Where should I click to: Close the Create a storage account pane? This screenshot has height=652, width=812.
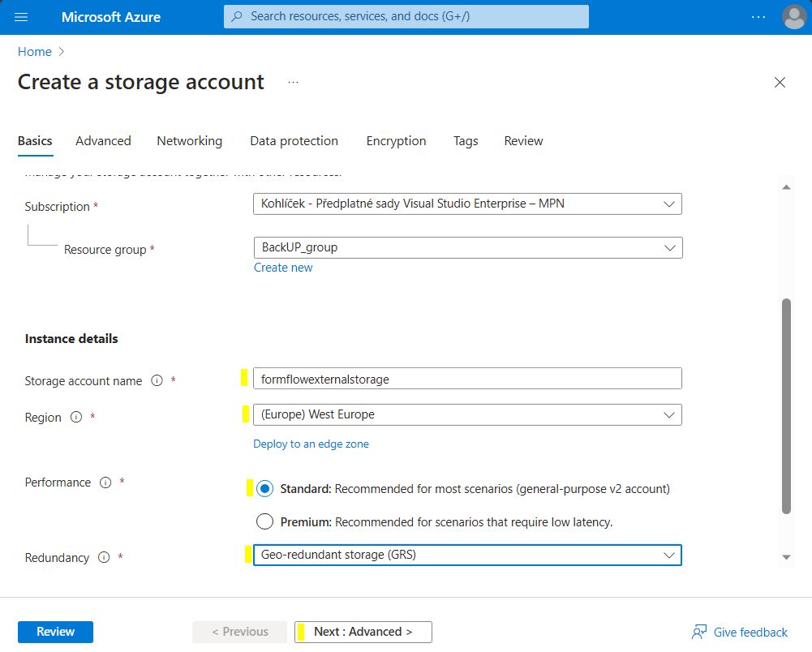pyautogui.click(x=780, y=83)
